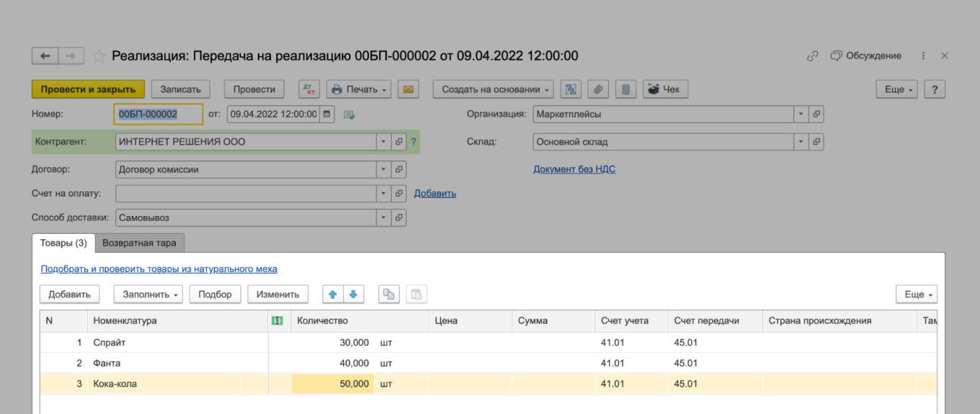Copy table rows using copy icon
The height and width of the screenshot is (414, 980).
click(389, 294)
